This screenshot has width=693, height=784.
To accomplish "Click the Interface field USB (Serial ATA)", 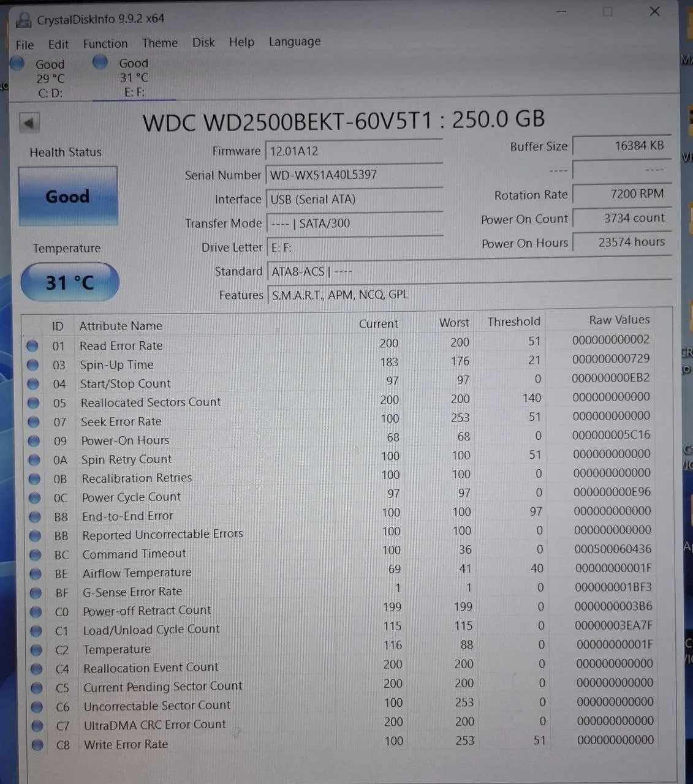I will [x=354, y=199].
